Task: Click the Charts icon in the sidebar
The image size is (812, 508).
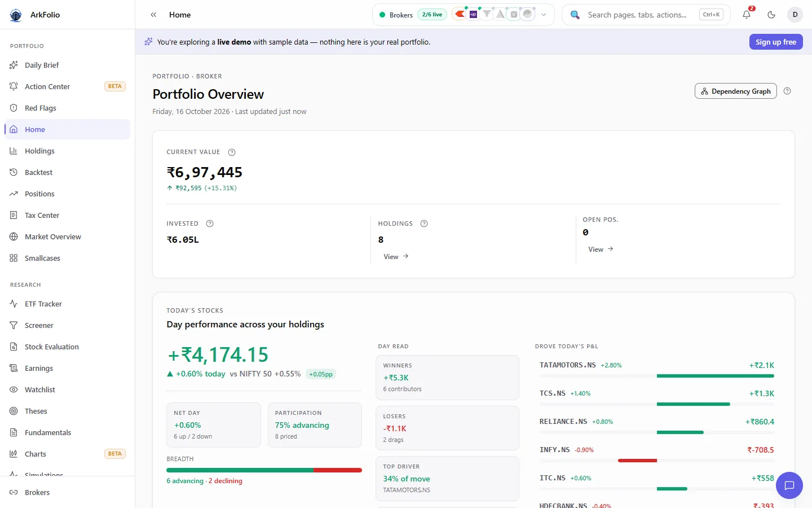Action: coord(14,454)
